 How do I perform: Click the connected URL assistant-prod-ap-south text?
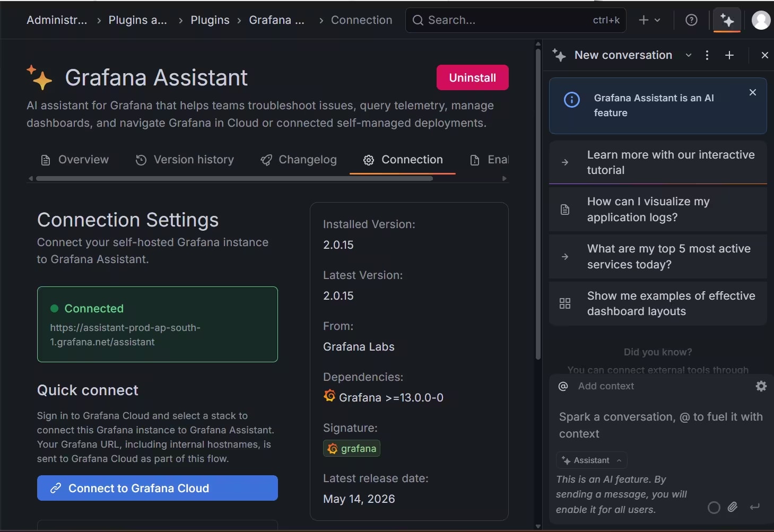pyautogui.click(x=125, y=335)
